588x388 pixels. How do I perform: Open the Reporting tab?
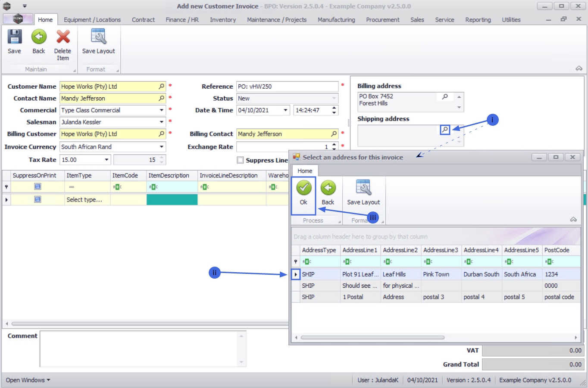click(x=478, y=20)
